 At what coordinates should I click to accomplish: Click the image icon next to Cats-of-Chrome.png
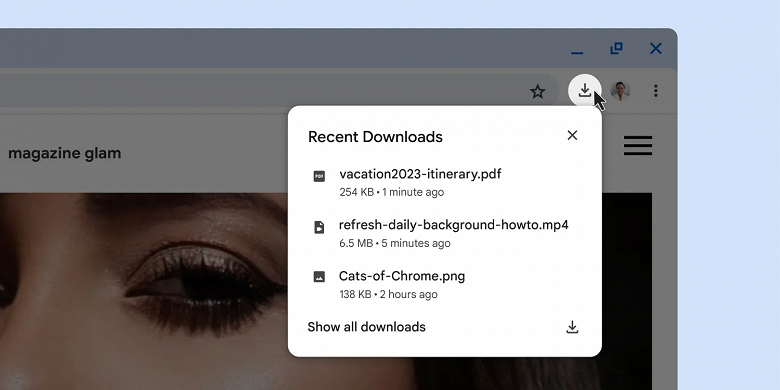(x=319, y=277)
